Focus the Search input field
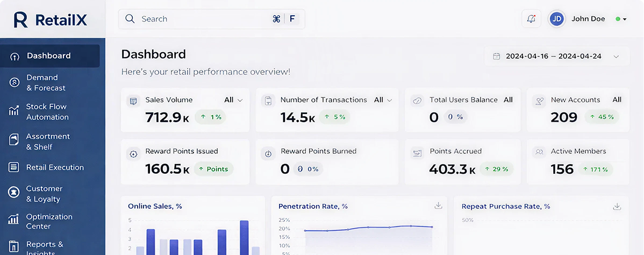The image size is (644, 255). coord(211,19)
